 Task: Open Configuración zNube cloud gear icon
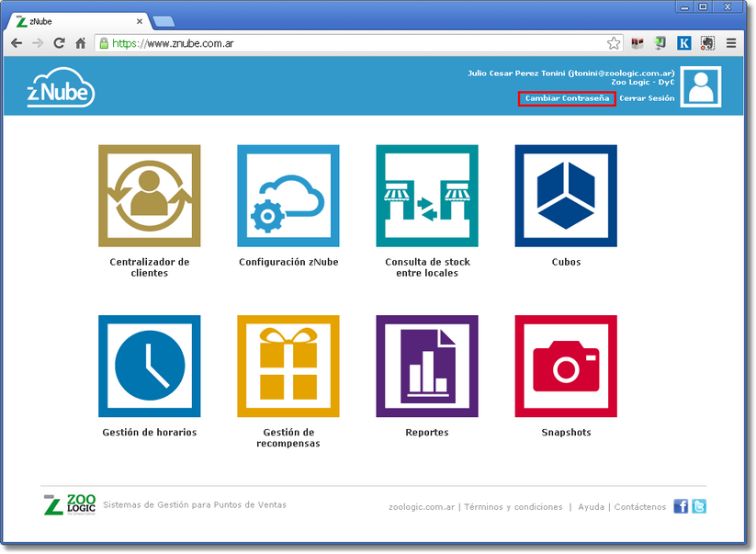click(288, 196)
